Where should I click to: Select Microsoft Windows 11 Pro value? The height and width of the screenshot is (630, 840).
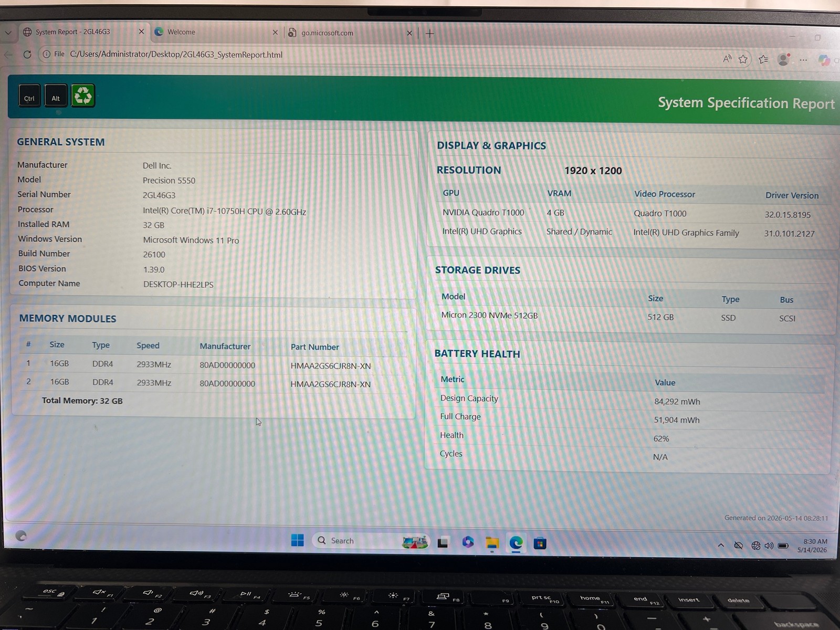pos(191,240)
